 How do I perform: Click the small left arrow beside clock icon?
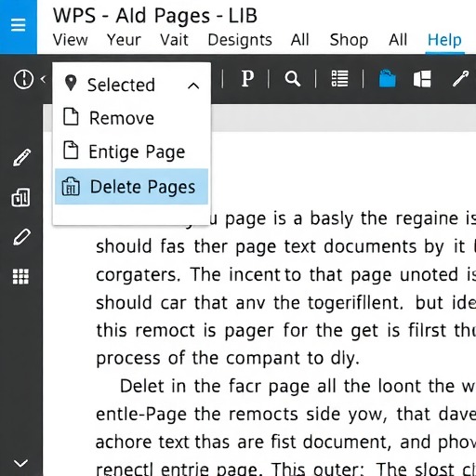click(43, 79)
